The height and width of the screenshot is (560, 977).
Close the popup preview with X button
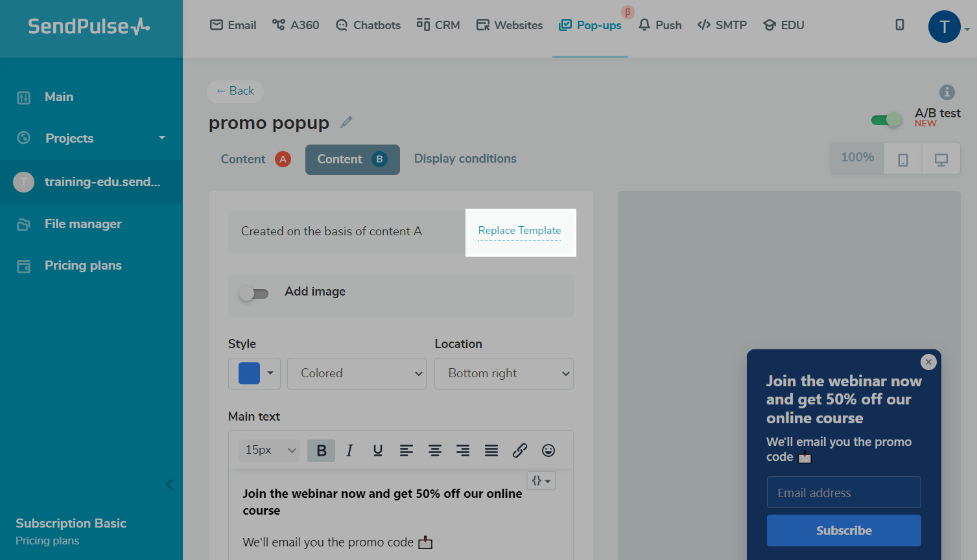(x=928, y=362)
